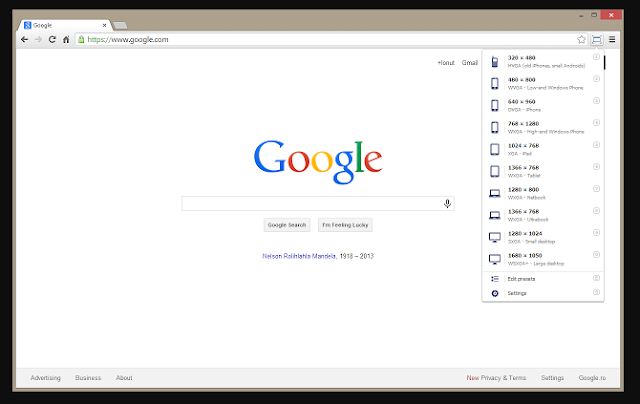Select the 480 × 800 WVGA preset

point(542,84)
